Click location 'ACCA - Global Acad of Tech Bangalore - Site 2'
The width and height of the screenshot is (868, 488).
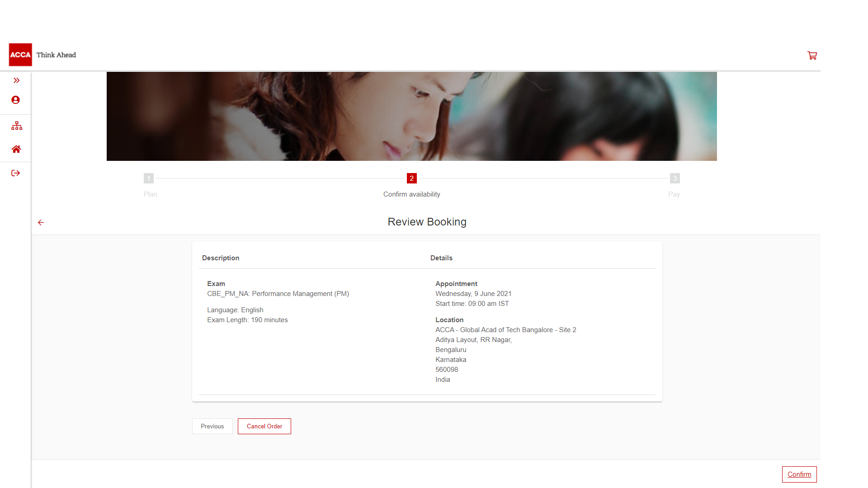point(505,330)
